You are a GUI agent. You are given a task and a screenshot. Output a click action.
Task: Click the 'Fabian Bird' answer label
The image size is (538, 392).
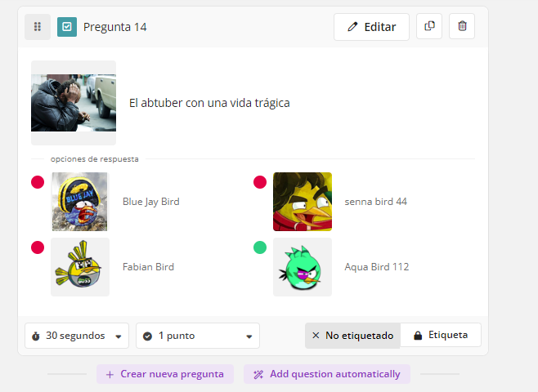pos(148,267)
